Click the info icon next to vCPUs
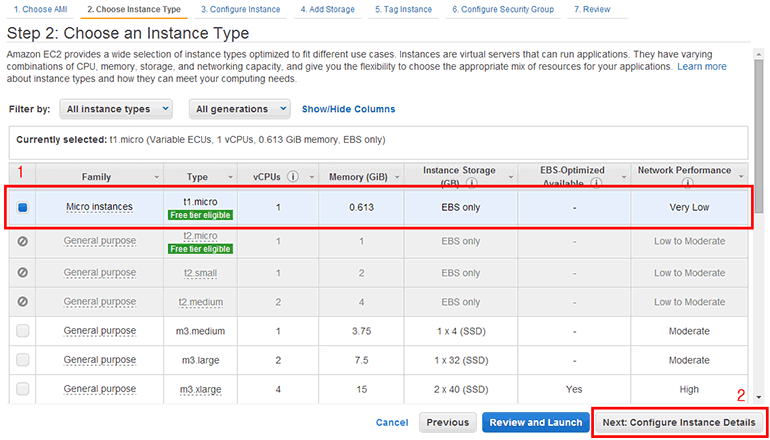Screen dimensions: 770x440 click(293, 177)
